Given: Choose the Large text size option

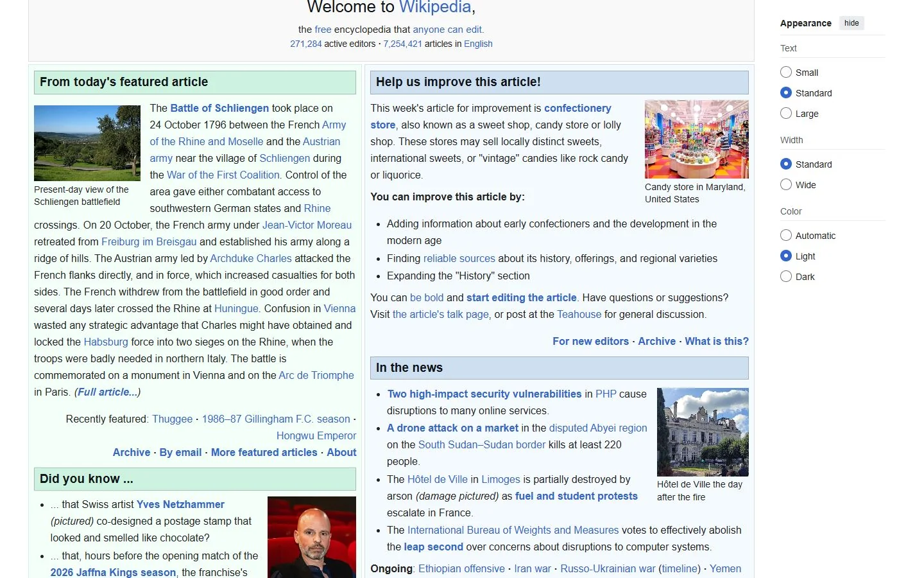Looking at the screenshot, I should pyautogui.click(x=786, y=113).
